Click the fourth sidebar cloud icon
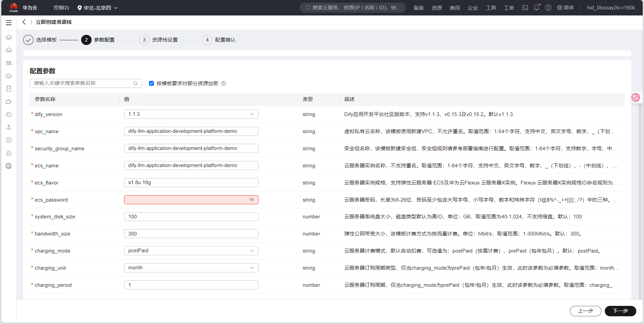This screenshot has height=324, width=644. tap(9, 76)
